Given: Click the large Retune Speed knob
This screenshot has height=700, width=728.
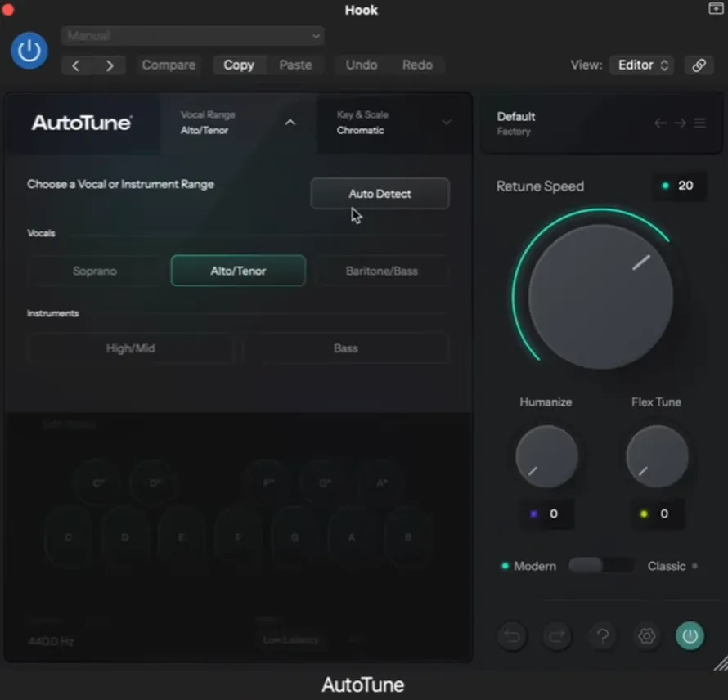Looking at the screenshot, I should (600, 297).
